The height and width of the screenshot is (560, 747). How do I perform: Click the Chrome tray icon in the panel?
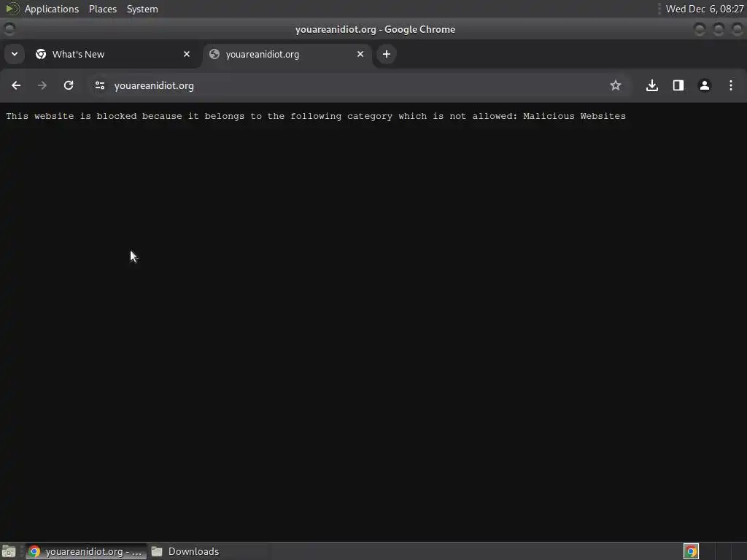691,551
